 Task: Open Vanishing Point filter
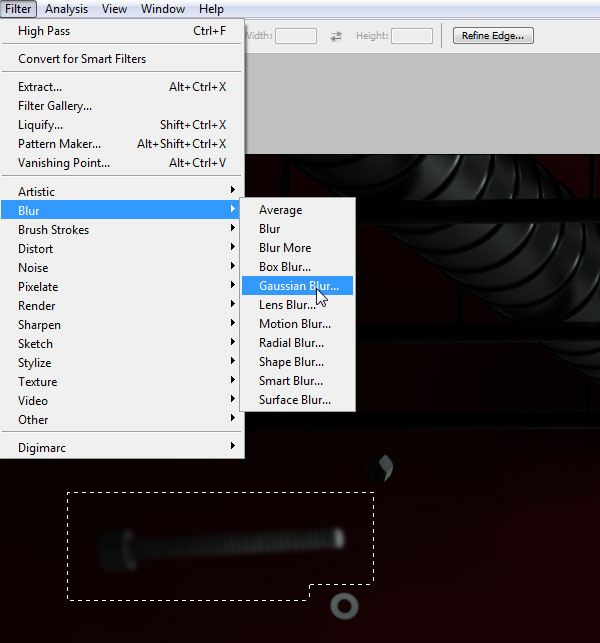point(122,163)
